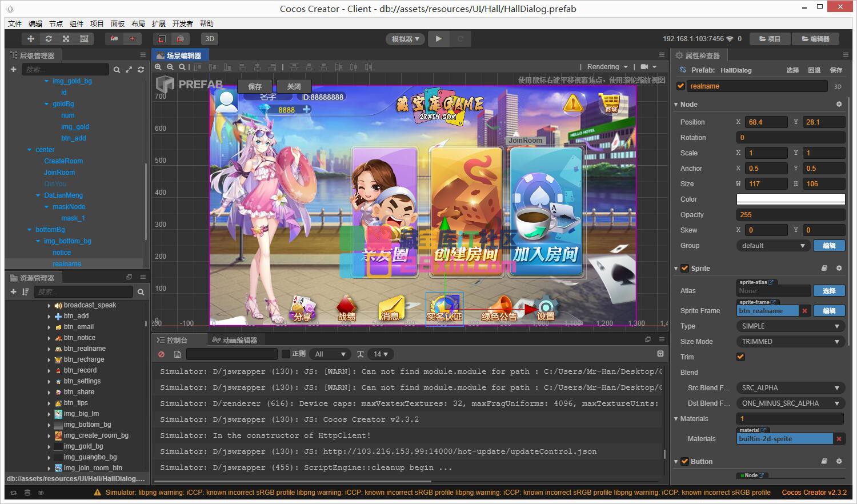Open the Sprite component settings gear
The height and width of the screenshot is (504, 857).
pyautogui.click(x=839, y=268)
